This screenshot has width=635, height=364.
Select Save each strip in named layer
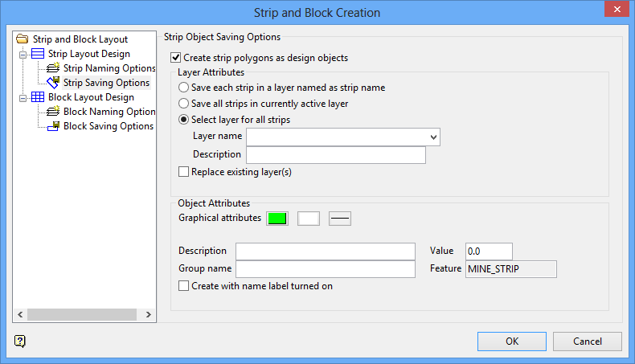click(x=185, y=87)
